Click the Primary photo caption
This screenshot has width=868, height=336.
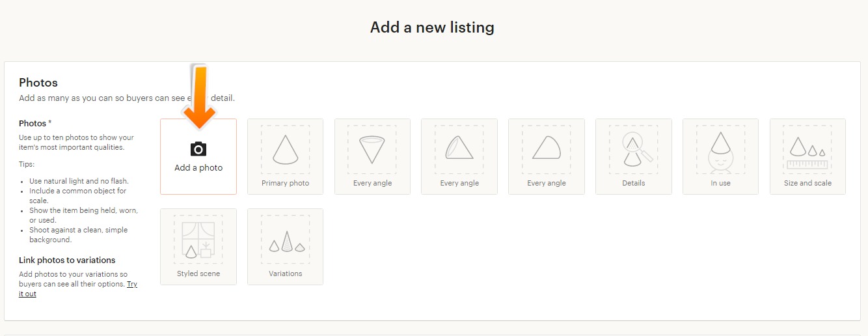(285, 183)
